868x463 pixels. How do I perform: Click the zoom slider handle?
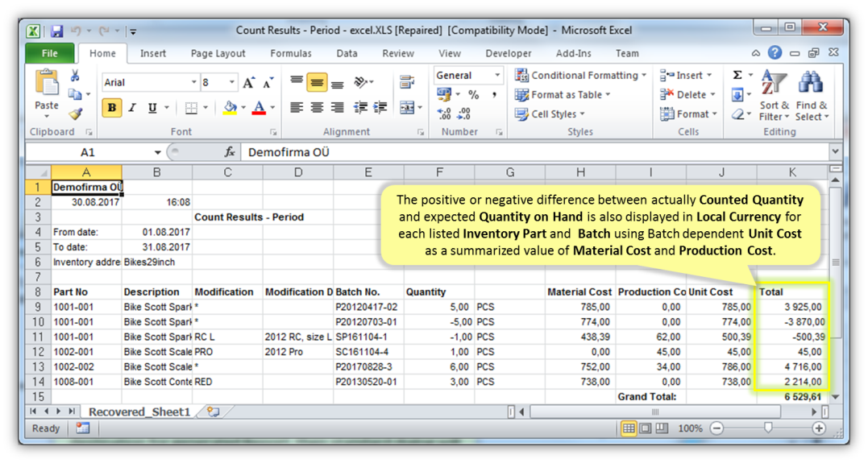tap(768, 428)
